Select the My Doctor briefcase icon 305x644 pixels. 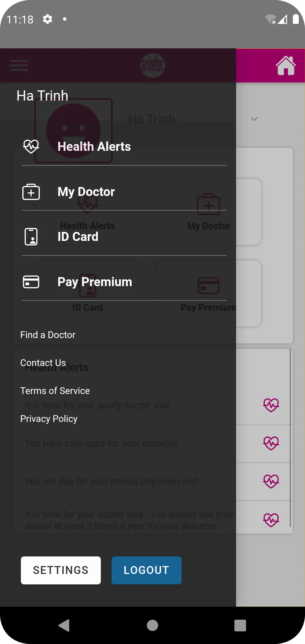click(31, 192)
